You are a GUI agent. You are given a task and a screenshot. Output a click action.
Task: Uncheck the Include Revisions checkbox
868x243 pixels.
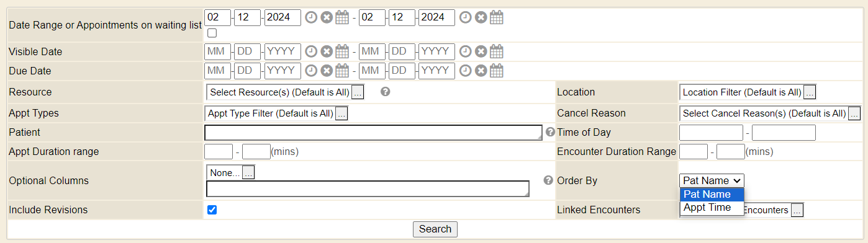[212, 210]
